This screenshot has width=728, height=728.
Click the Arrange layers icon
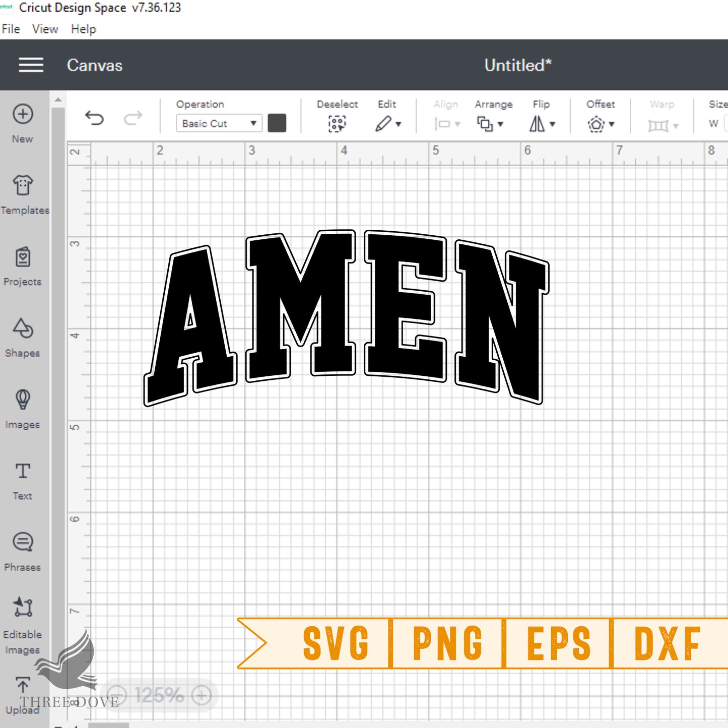(485, 124)
